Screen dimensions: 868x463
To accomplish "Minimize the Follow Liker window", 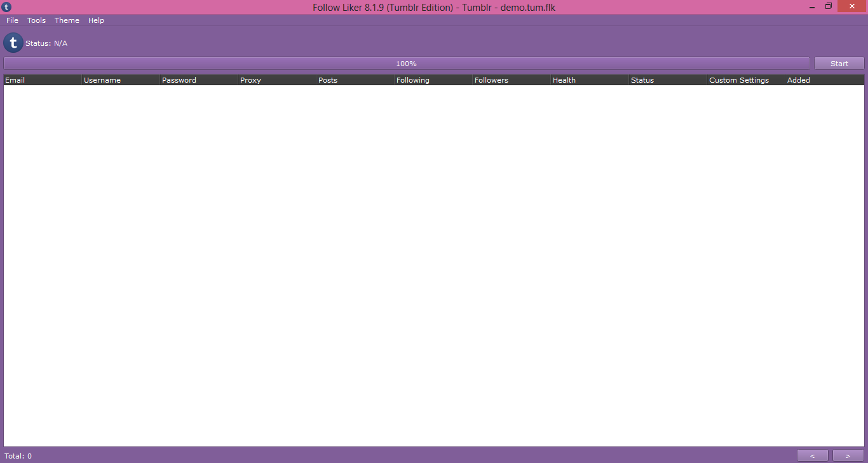I will pyautogui.click(x=813, y=6).
